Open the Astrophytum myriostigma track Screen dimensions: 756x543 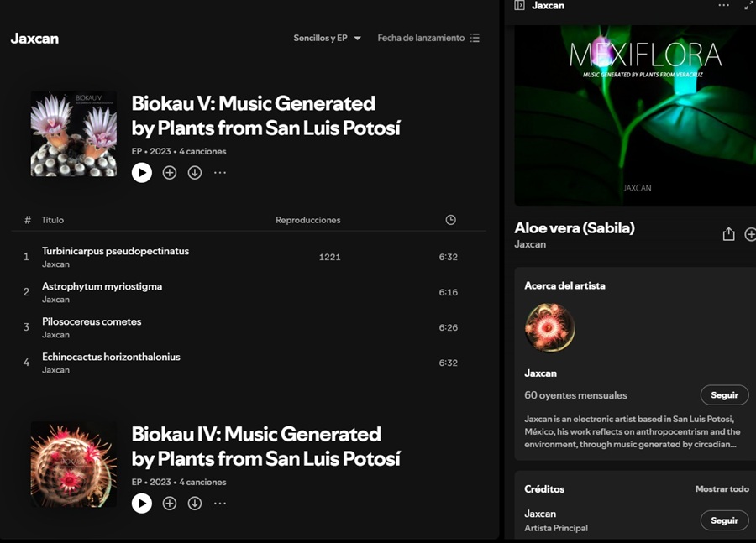[102, 286]
